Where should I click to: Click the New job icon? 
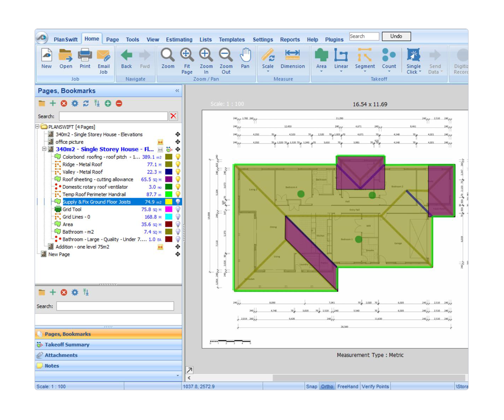point(47,55)
